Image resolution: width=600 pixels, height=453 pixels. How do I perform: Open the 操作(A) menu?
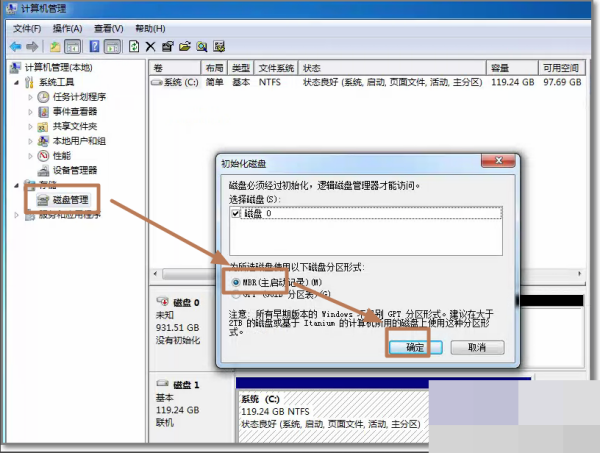pyautogui.click(x=67, y=29)
